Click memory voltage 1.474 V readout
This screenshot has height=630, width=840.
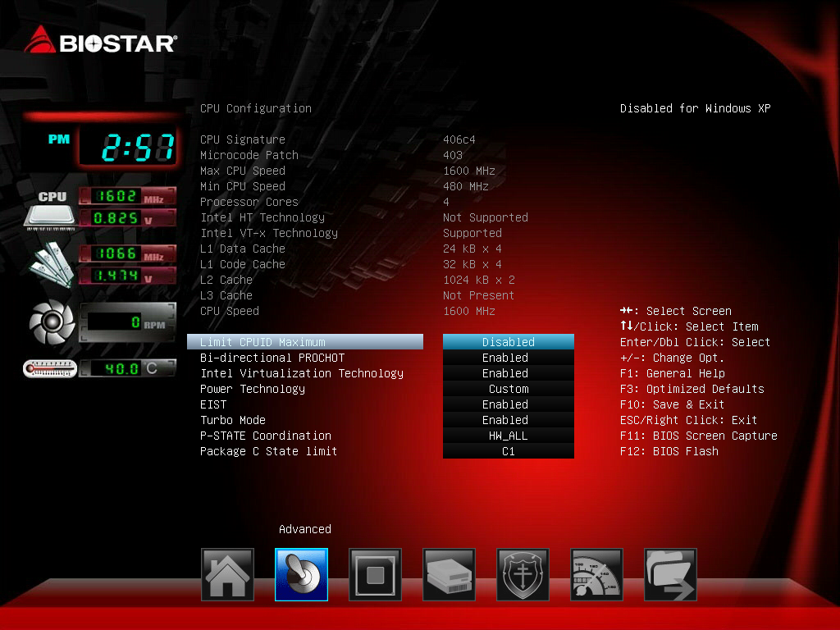tap(127, 276)
